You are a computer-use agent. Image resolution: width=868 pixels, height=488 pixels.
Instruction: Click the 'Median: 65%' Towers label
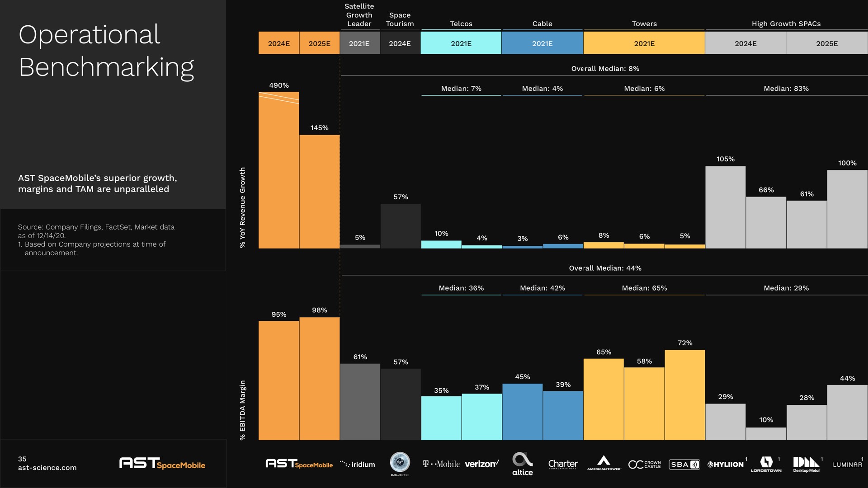(x=644, y=288)
